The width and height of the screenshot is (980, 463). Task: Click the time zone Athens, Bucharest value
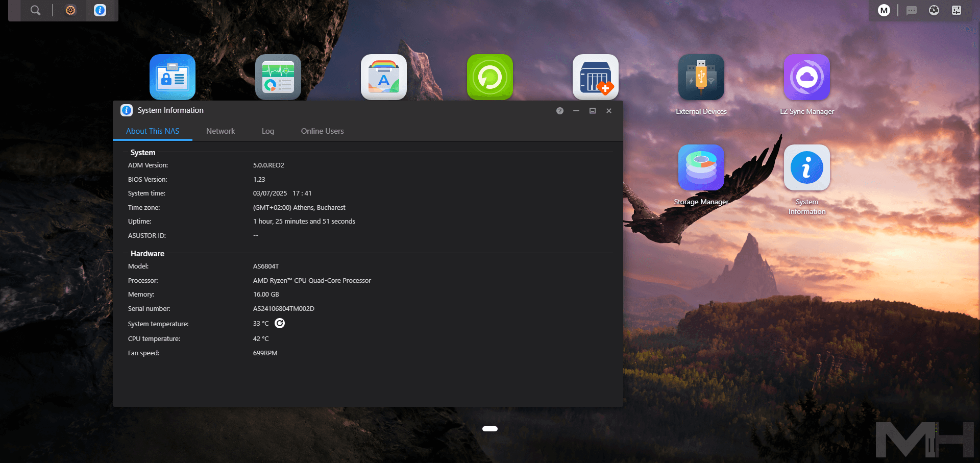(x=299, y=208)
